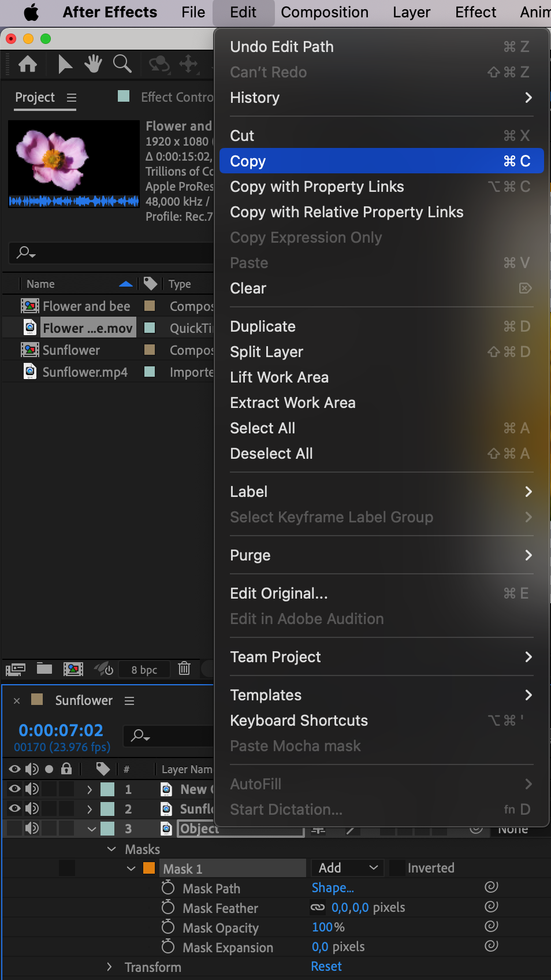Hide layer 1 with its eye toggle

coord(14,789)
